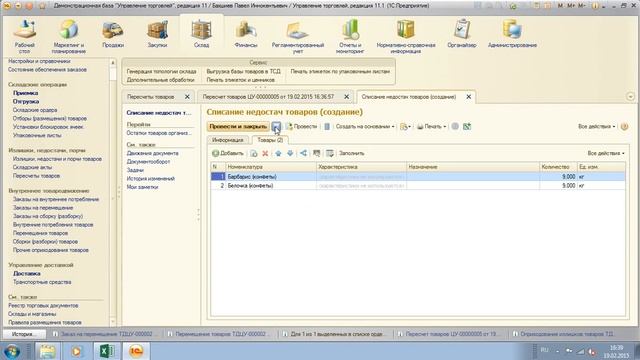Click the Провести и закрыть button
Image resolution: width=640 pixels, height=360 pixels.
click(x=238, y=127)
